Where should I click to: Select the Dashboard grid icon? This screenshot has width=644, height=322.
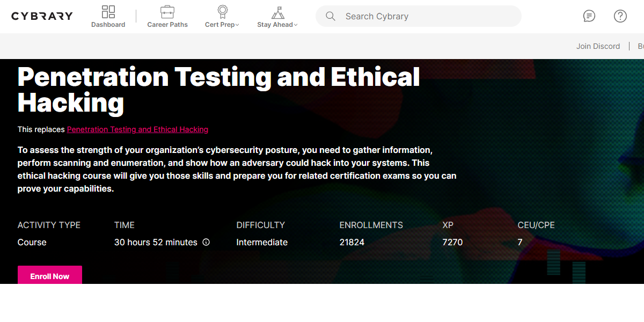pos(108,11)
